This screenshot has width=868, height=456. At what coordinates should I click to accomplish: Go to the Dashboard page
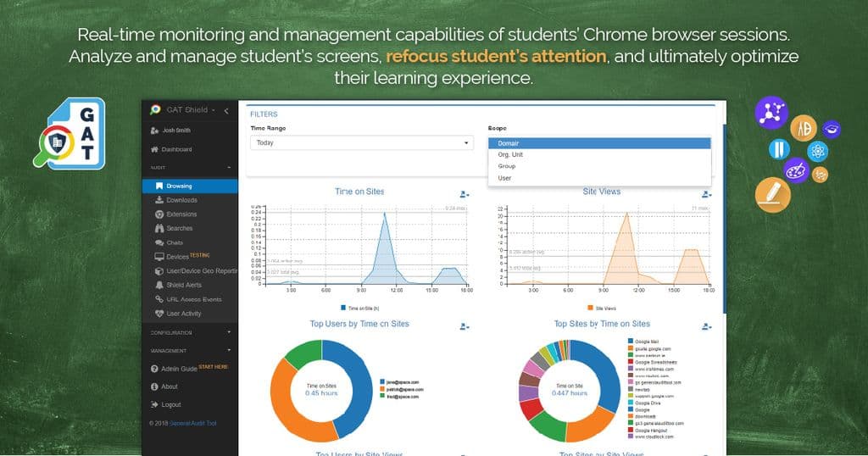[x=176, y=149]
